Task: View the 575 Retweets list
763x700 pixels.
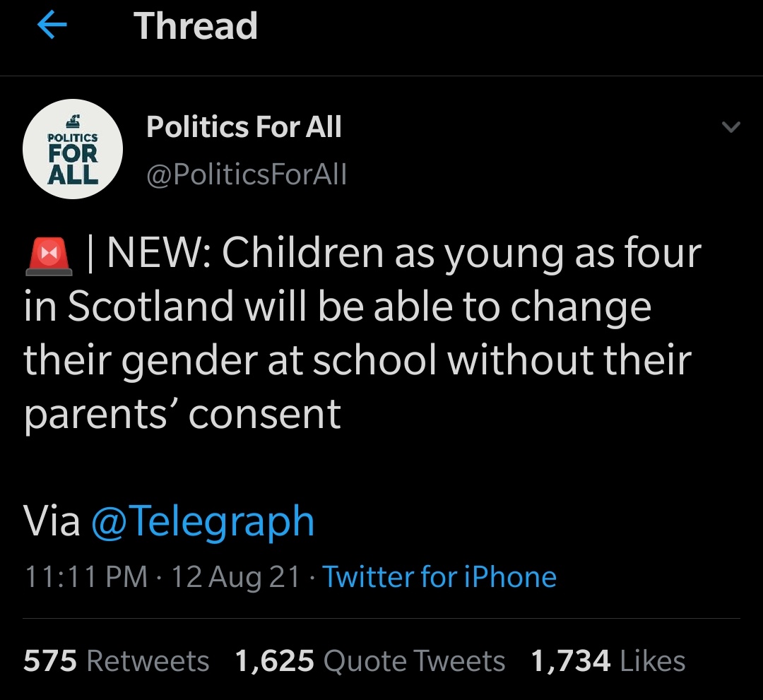Action: click(117, 661)
